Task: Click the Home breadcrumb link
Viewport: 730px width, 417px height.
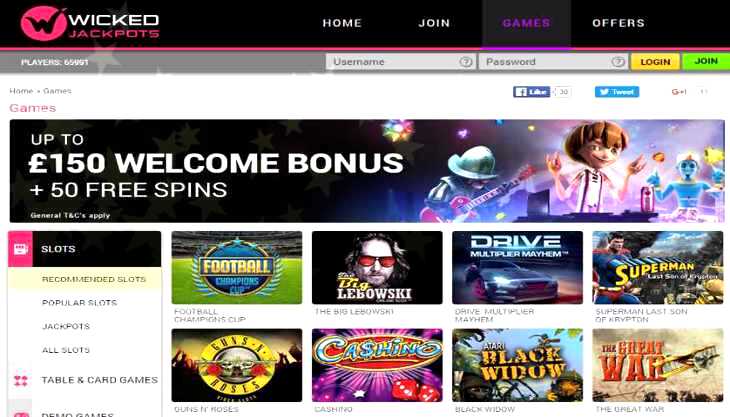Action: click(x=21, y=91)
